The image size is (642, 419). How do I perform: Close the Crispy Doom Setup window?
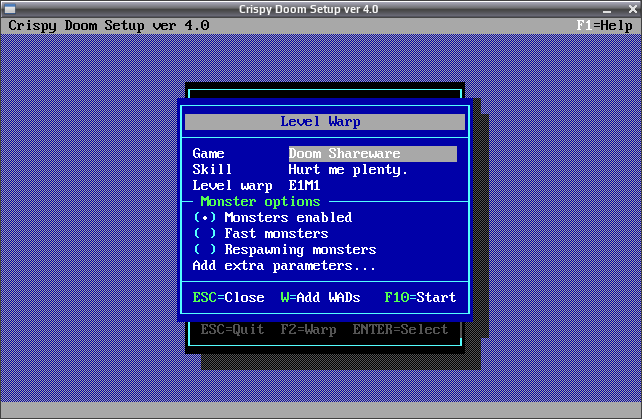point(633,9)
